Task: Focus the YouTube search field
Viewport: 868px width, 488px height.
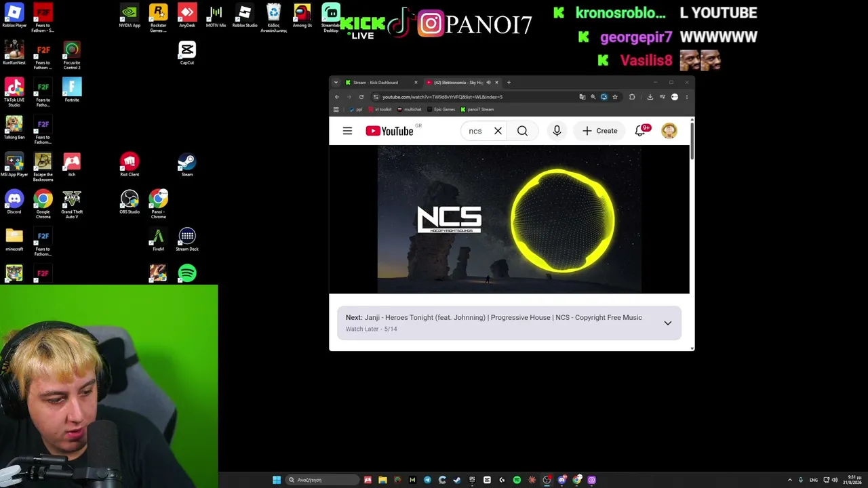Action: coord(475,131)
